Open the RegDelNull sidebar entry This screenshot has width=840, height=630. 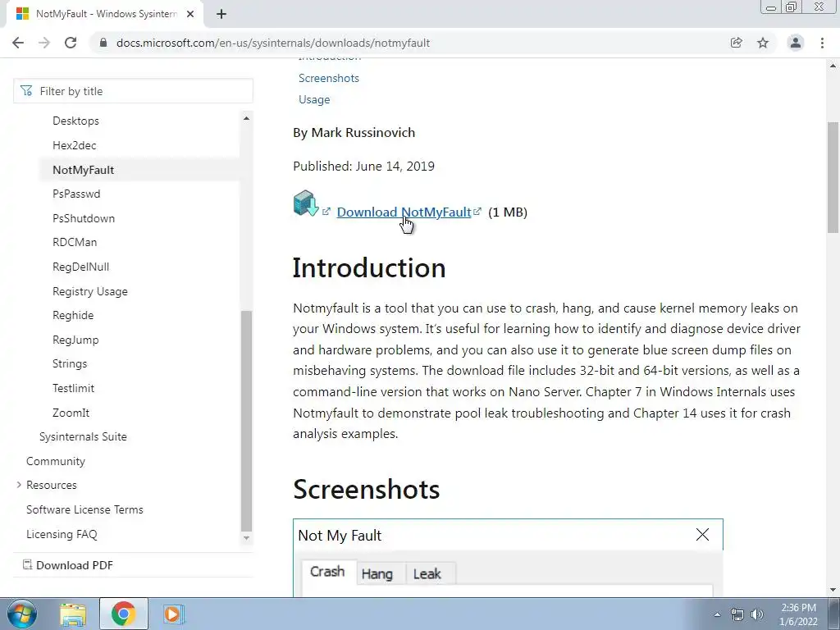81,267
